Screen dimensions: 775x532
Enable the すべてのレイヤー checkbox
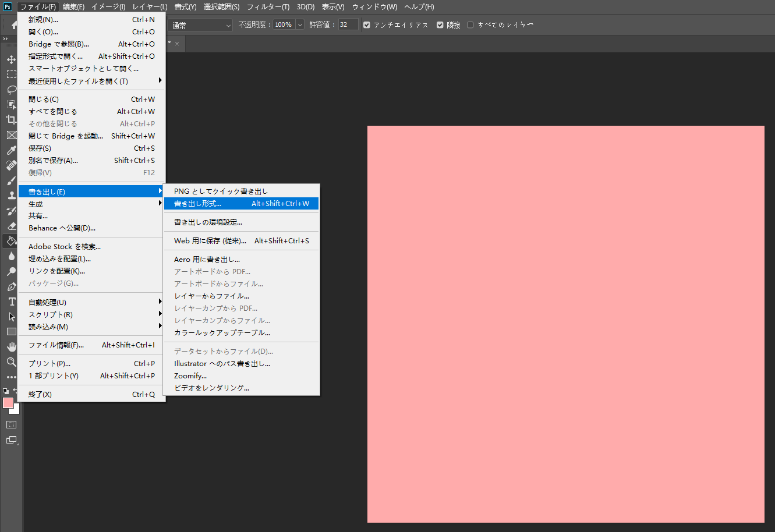point(470,25)
